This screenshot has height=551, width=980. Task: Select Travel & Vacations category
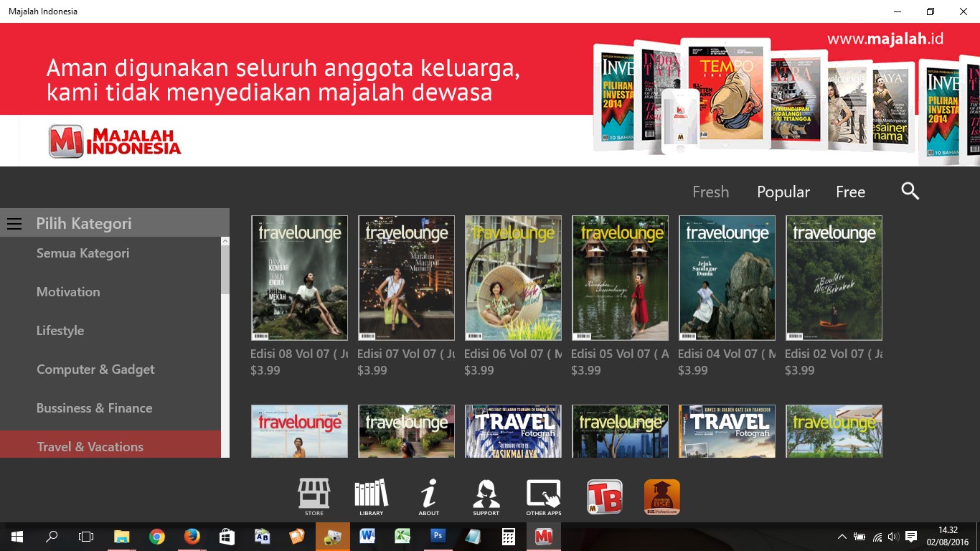[x=110, y=445]
